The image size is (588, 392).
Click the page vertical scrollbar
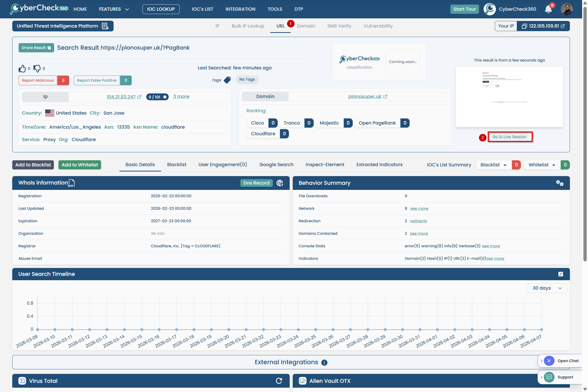[x=585, y=134]
